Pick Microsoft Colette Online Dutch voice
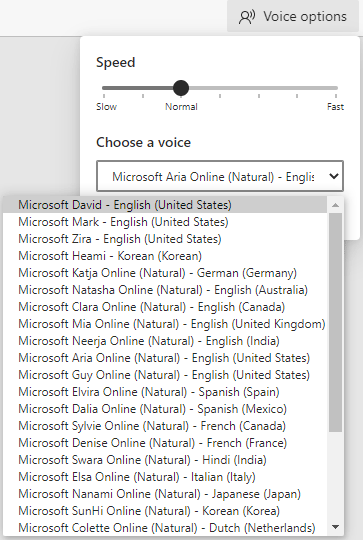 coord(165,528)
